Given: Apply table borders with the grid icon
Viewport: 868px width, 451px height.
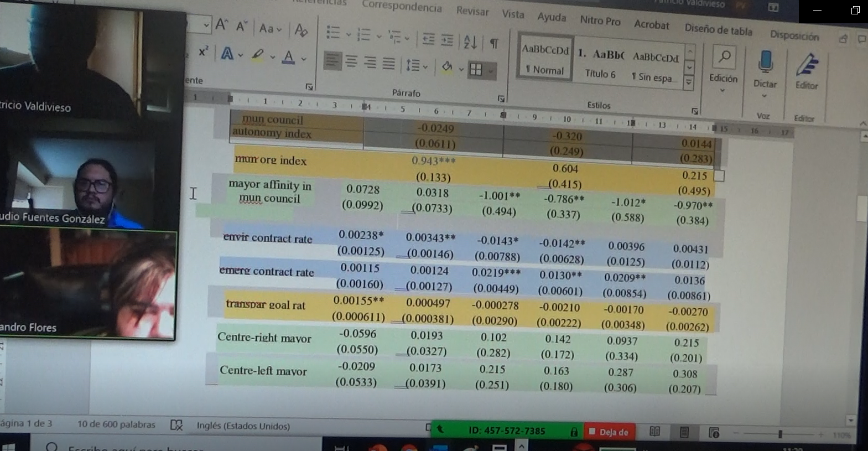Looking at the screenshot, I should (475, 70).
